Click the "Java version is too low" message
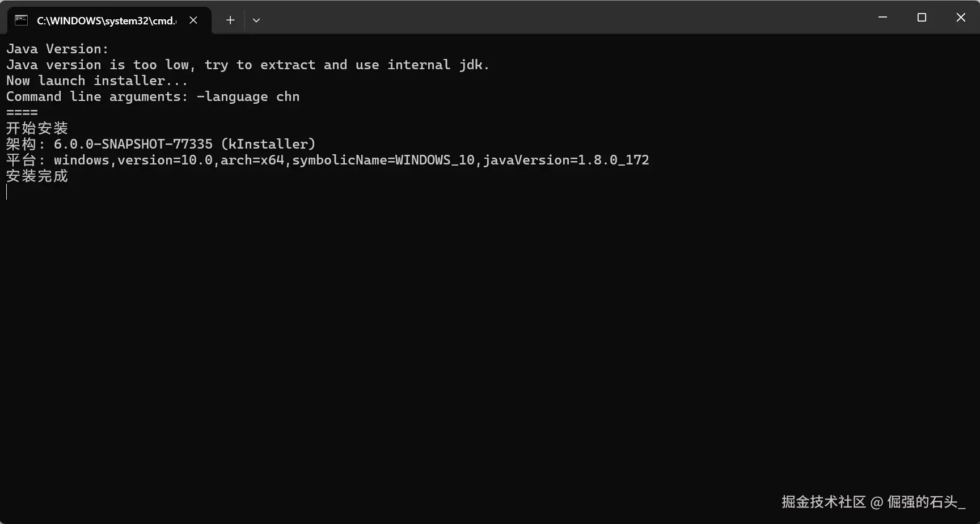 (248, 65)
